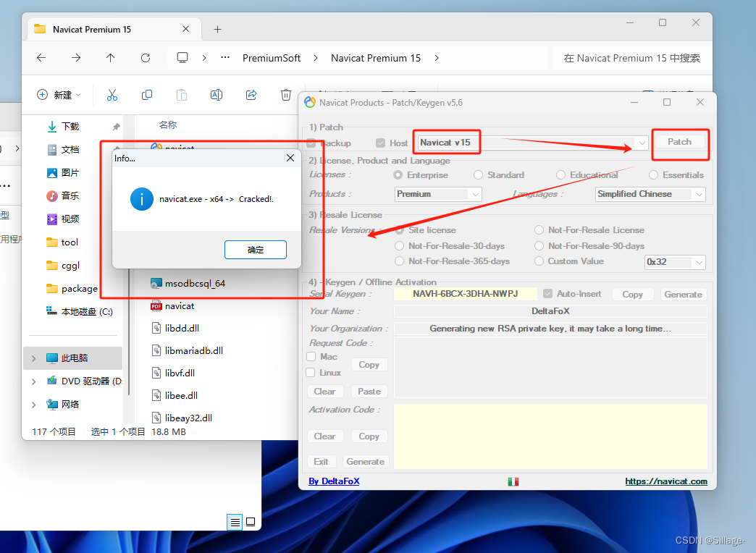
Task: Click the Rename icon in Explorer toolbar
Action: (x=217, y=95)
